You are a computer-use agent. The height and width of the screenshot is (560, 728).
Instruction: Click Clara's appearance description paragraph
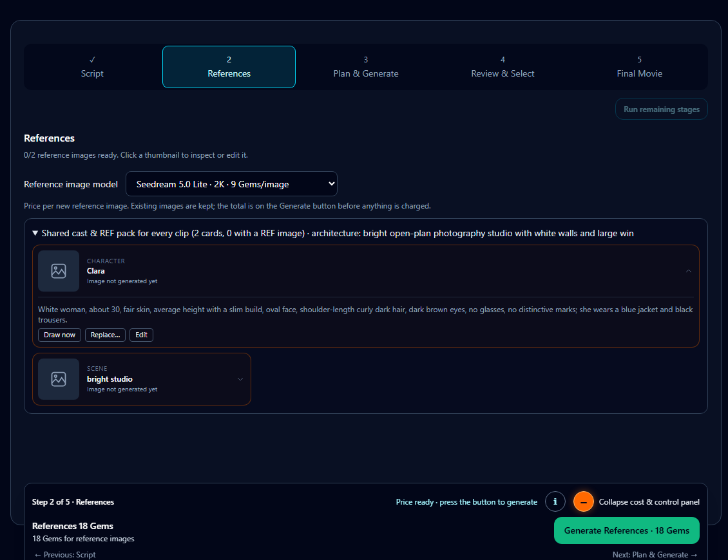click(365, 315)
